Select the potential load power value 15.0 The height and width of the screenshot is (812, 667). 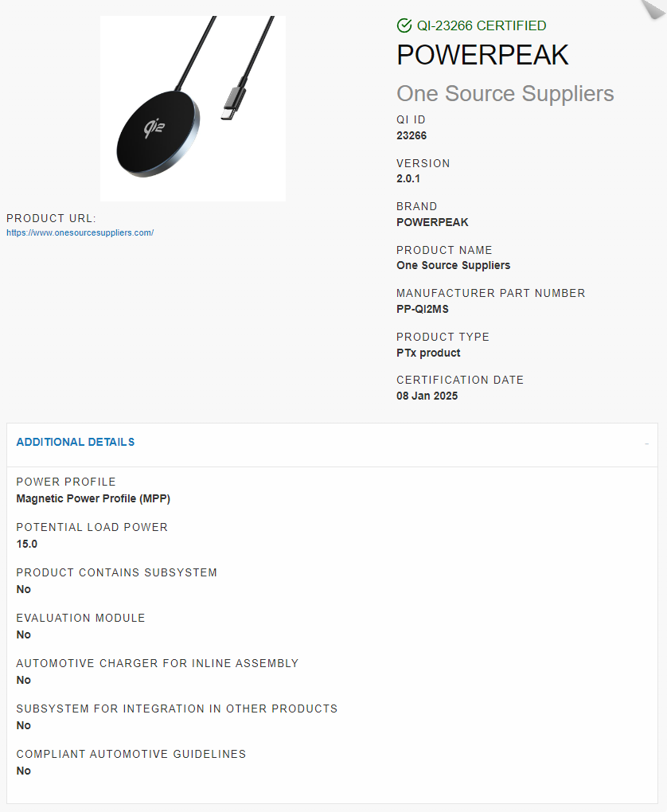click(x=27, y=545)
